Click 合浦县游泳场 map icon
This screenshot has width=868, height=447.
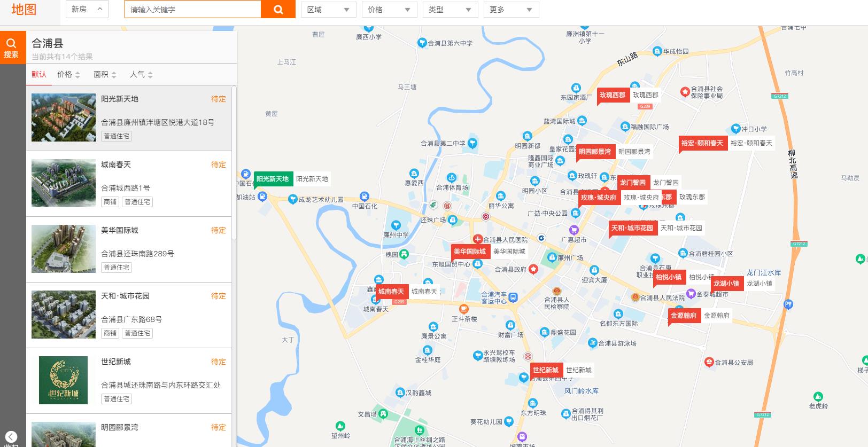[x=592, y=343]
